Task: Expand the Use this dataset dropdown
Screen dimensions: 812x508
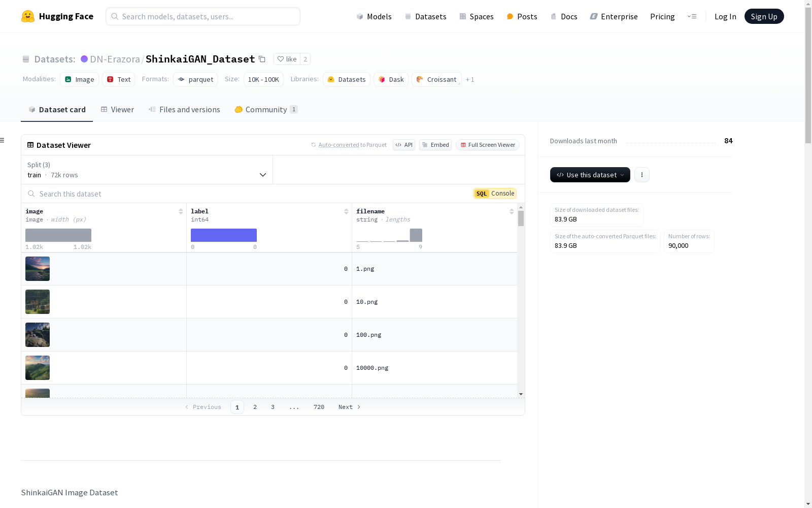Action: tap(590, 175)
